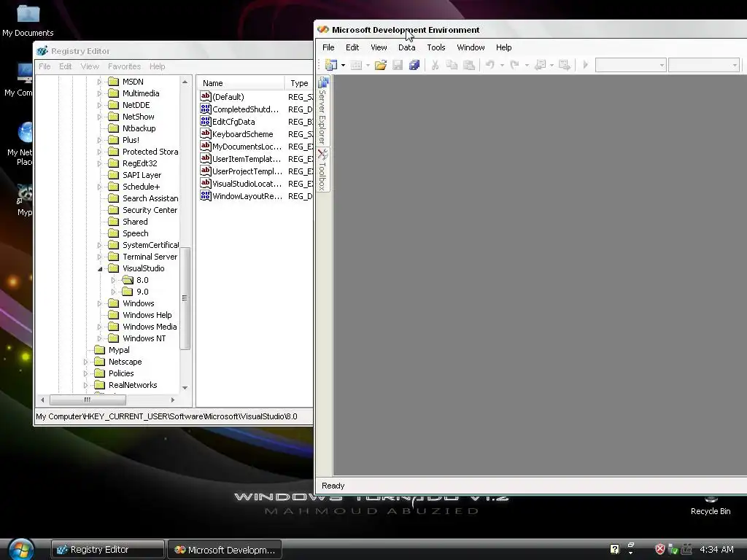Screen dimensions: 747x560
Task: Open the Help menu in Development Environment
Action: point(503,47)
